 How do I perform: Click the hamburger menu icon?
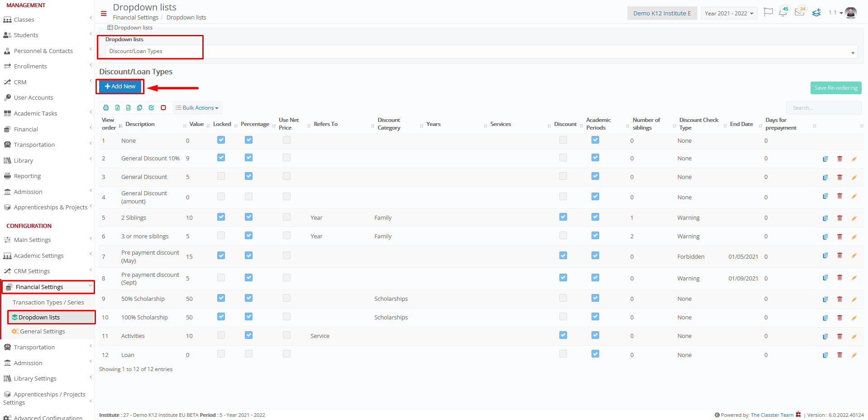pyautogui.click(x=104, y=14)
